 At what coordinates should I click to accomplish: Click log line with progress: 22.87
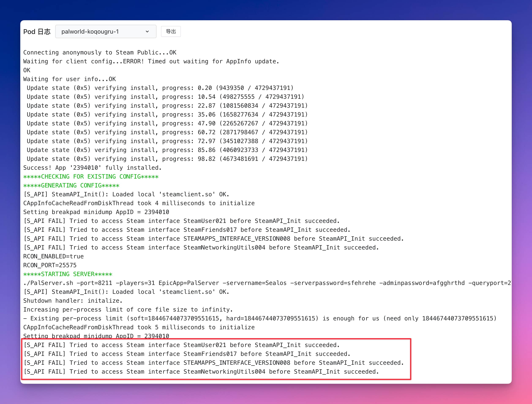point(167,106)
